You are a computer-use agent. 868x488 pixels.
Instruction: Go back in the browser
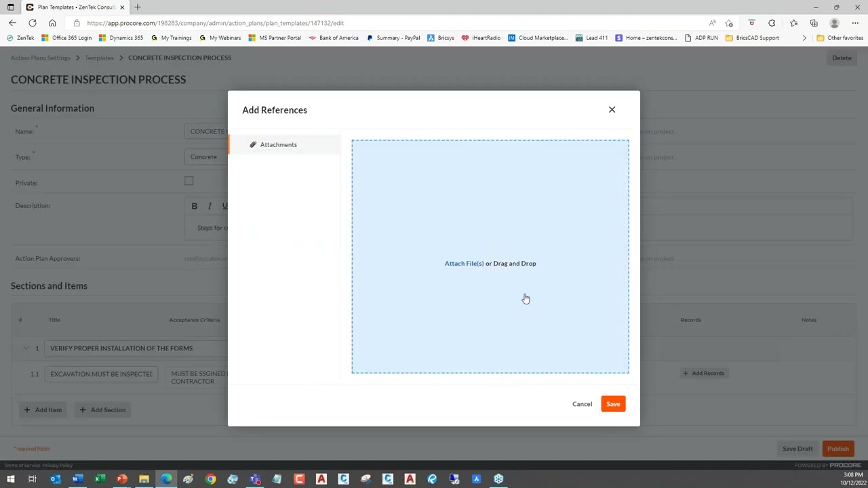[x=12, y=23]
